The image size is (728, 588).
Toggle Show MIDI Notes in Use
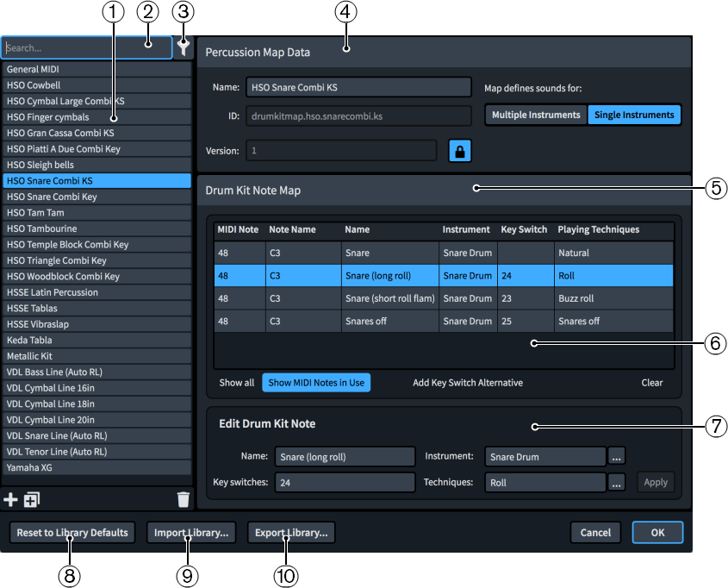(x=316, y=382)
